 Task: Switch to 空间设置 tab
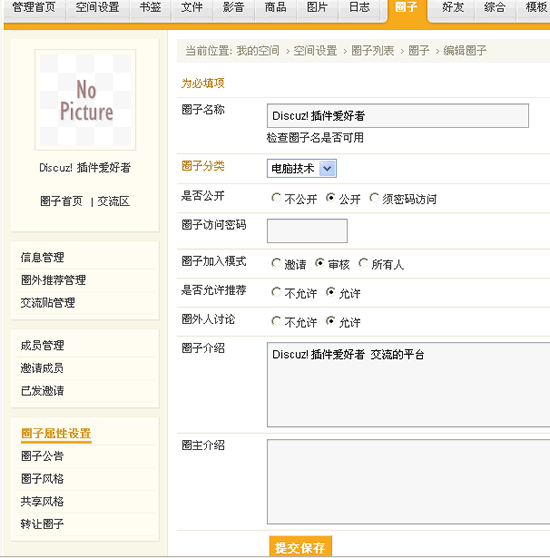coord(97,8)
